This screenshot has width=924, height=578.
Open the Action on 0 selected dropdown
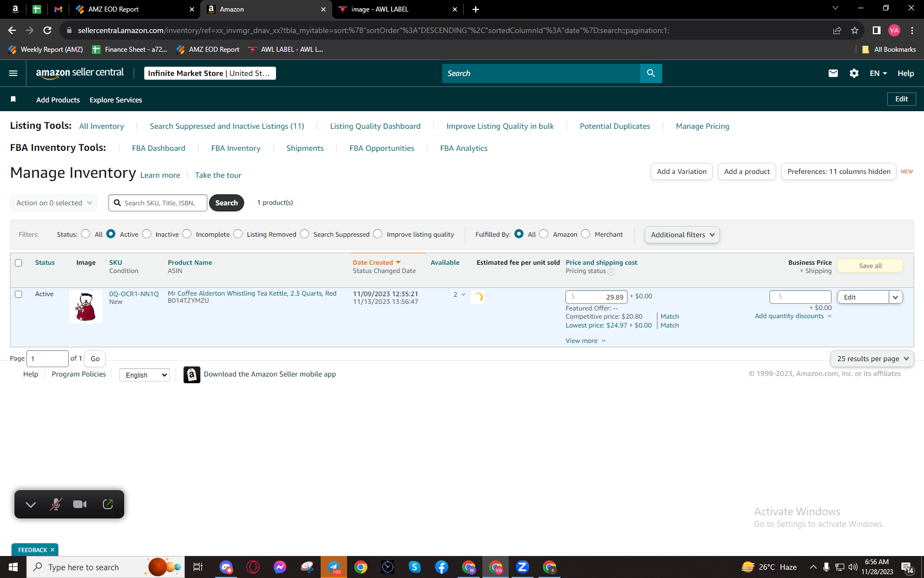click(54, 203)
